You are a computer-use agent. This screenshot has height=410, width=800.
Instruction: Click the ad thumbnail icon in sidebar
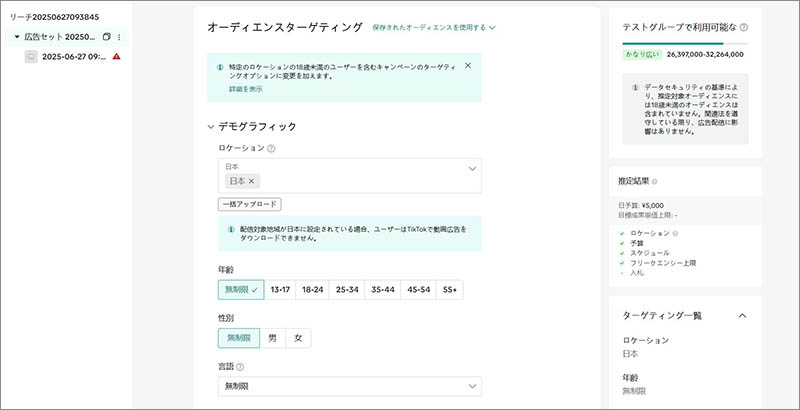click(31, 56)
